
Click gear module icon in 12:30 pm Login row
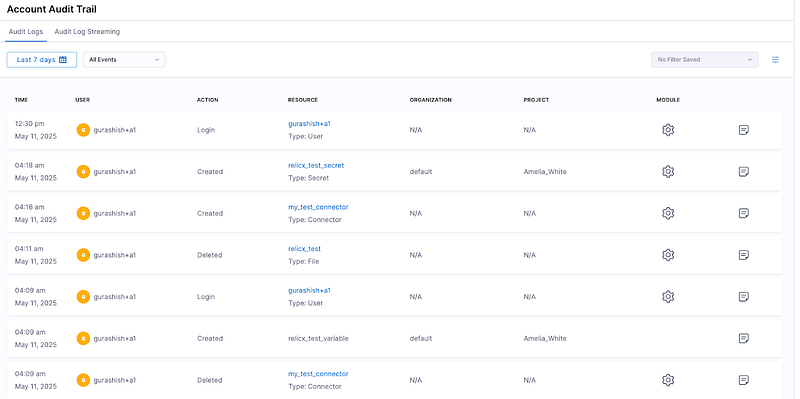coord(668,130)
